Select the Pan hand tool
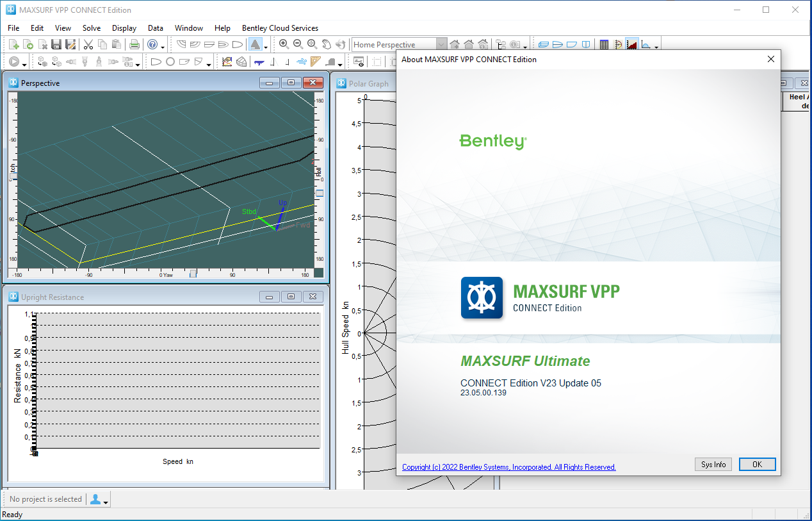812x521 pixels. click(x=326, y=44)
